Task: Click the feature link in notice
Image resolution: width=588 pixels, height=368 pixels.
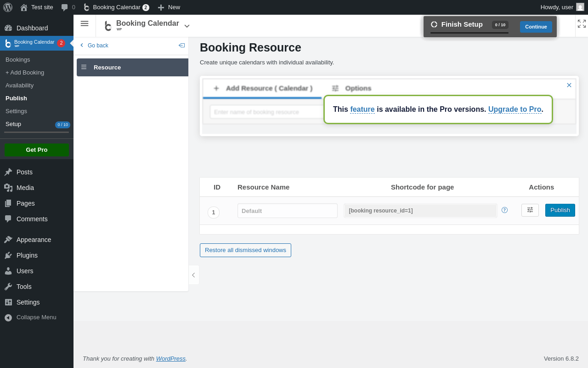Action: coord(362,109)
